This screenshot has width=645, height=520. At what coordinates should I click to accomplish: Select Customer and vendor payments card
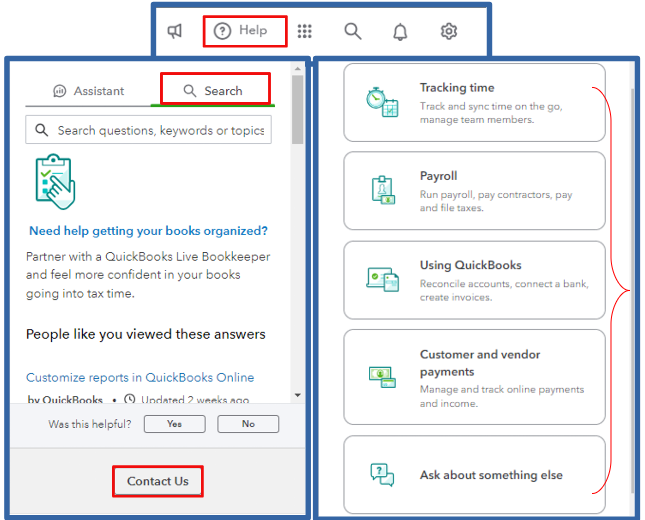[x=474, y=377]
